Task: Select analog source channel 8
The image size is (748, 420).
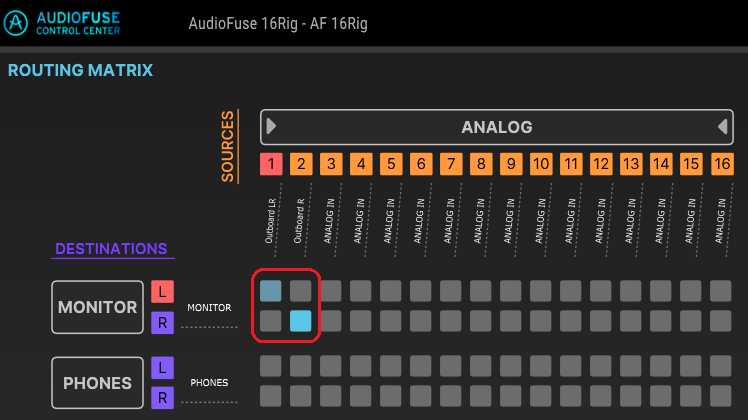Action: tap(481, 164)
